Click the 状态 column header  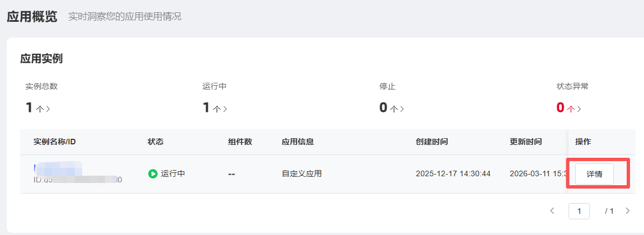click(x=155, y=142)
